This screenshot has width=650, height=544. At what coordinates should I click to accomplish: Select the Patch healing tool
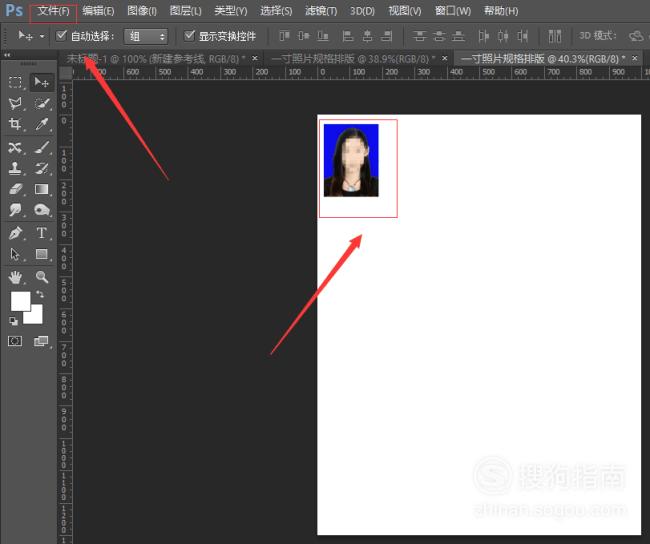coord(15,147)
